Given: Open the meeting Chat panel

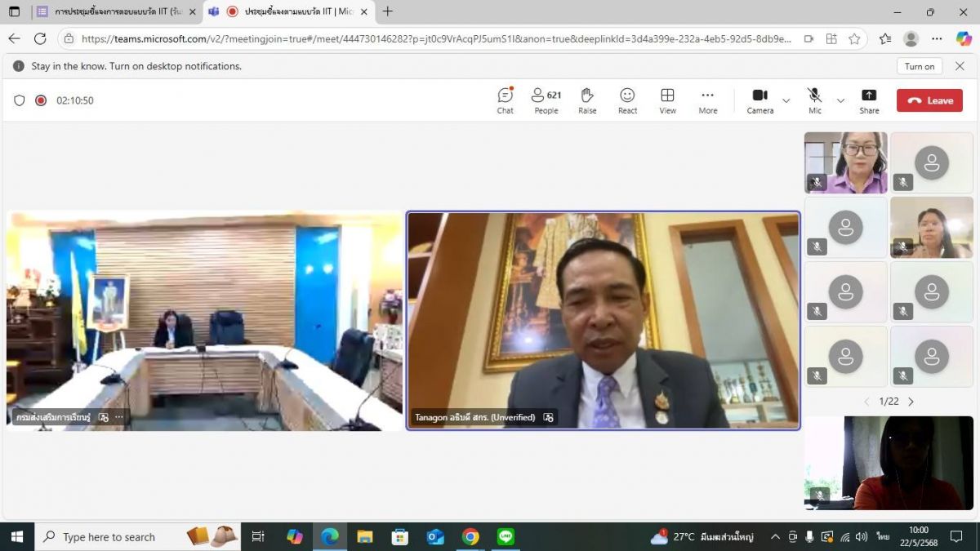Looking at the screenshot, I should (505, 100).
